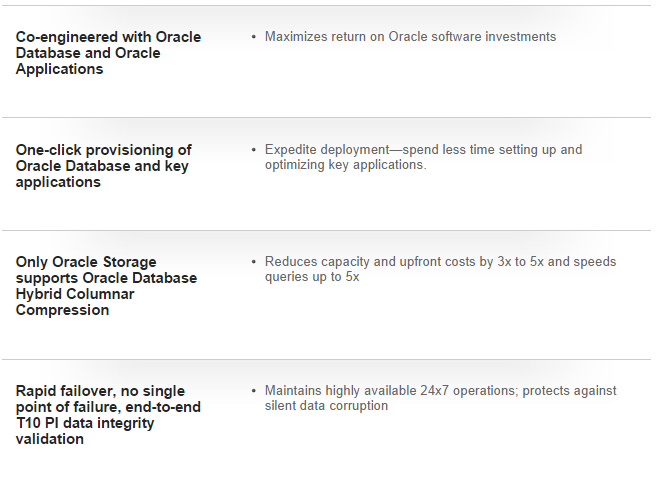
Task: Click the 'T10 PI data integrity' line
Action: pyautogui.click(x=85, y=423)
